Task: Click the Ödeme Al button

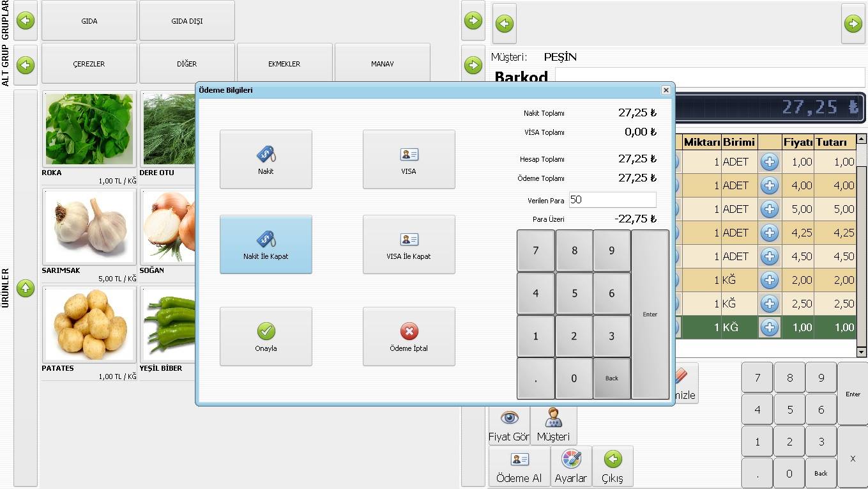Action: tap(519, 466)
